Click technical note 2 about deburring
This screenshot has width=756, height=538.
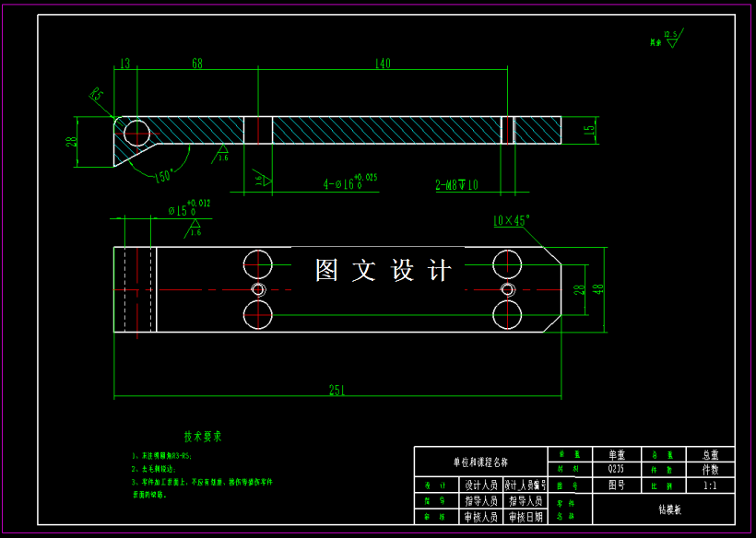[154, 469]
